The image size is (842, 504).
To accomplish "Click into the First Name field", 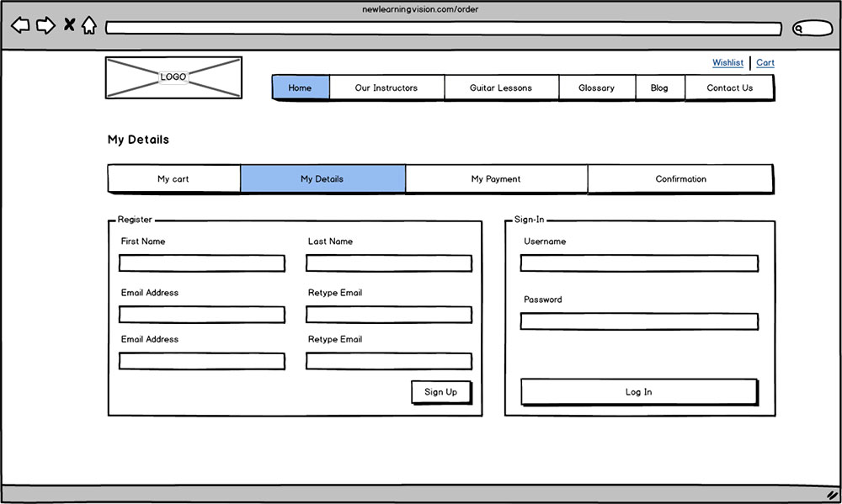I will (x=202, y=263).
